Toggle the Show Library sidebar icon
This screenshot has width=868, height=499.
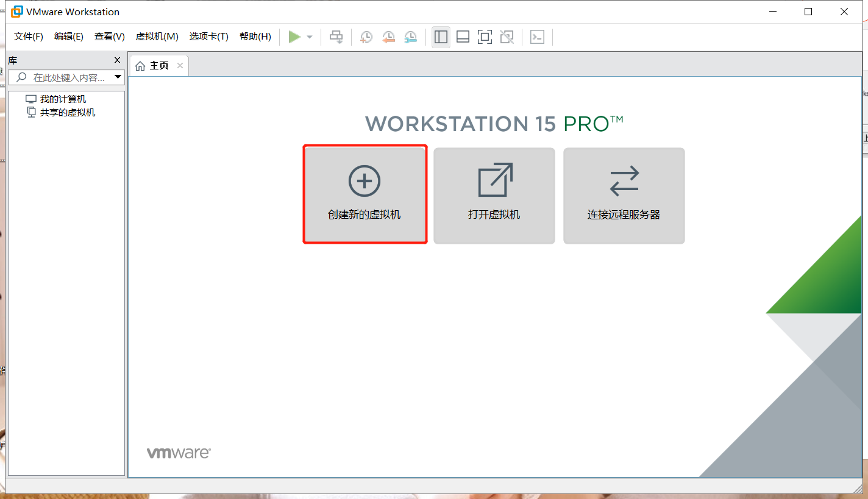(441, 37)
